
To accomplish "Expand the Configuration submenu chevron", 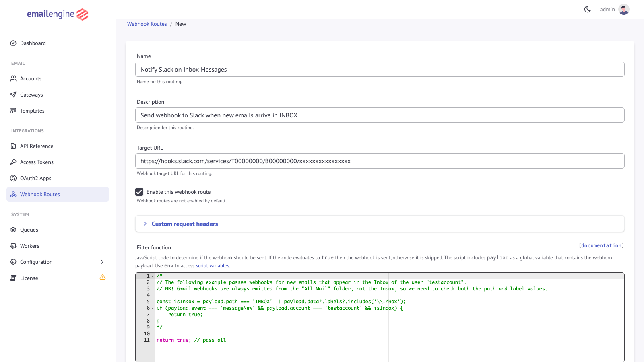I will [x=102, y=262].
